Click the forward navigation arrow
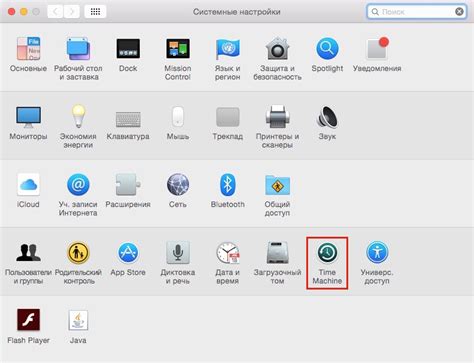Screen dimensions: 474x363 coord(71,12)
